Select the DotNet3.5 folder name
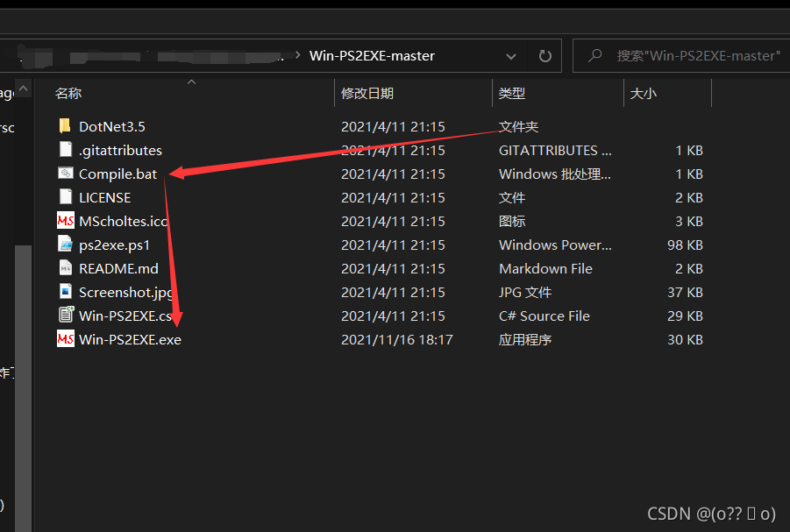This screenshot has width=790, height=532. [x=112, y=126]
